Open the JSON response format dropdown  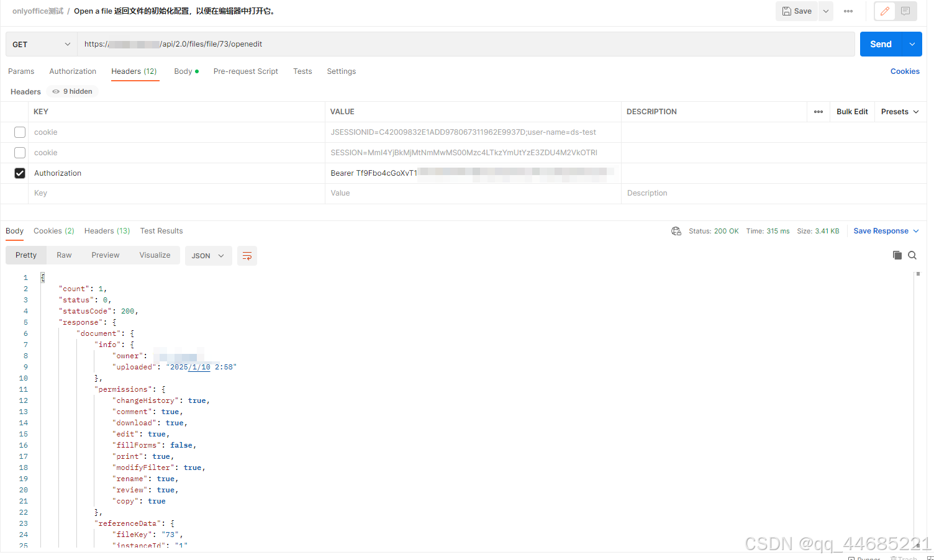209,255
